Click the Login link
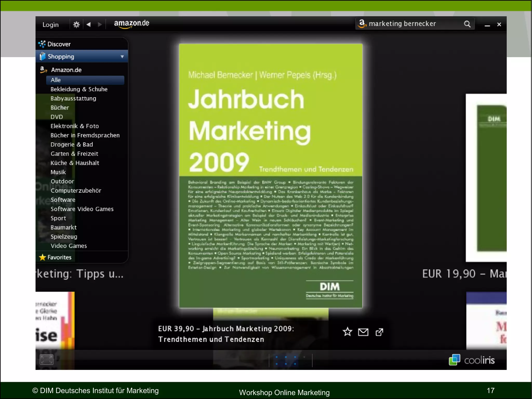This screenshot has width=532, height=399. click(50, 25)
